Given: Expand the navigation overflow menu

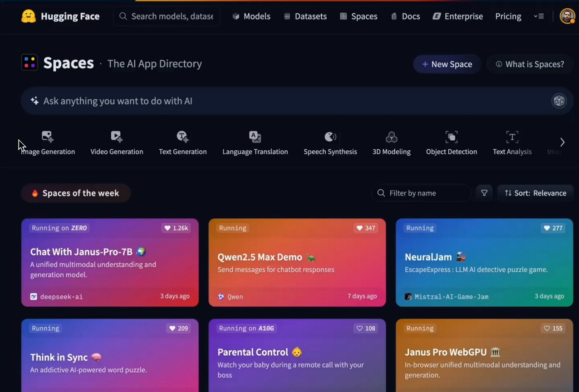Looking at the screenshot, I should click(539, 16).
